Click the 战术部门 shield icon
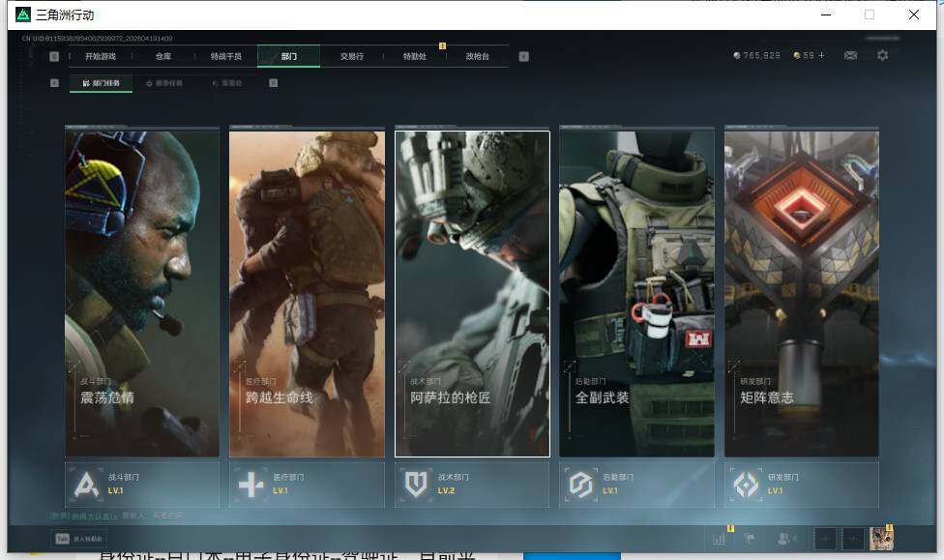 click(417, 485)
